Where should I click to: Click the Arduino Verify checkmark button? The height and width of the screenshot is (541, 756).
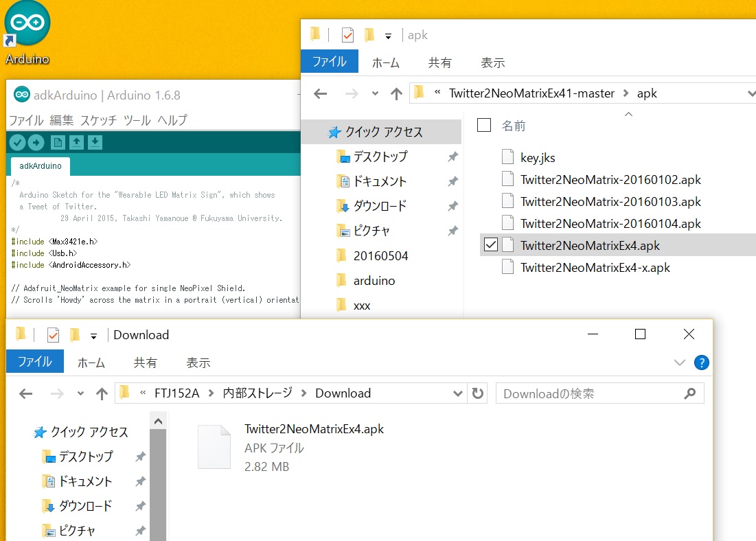[x=17, y=142]
